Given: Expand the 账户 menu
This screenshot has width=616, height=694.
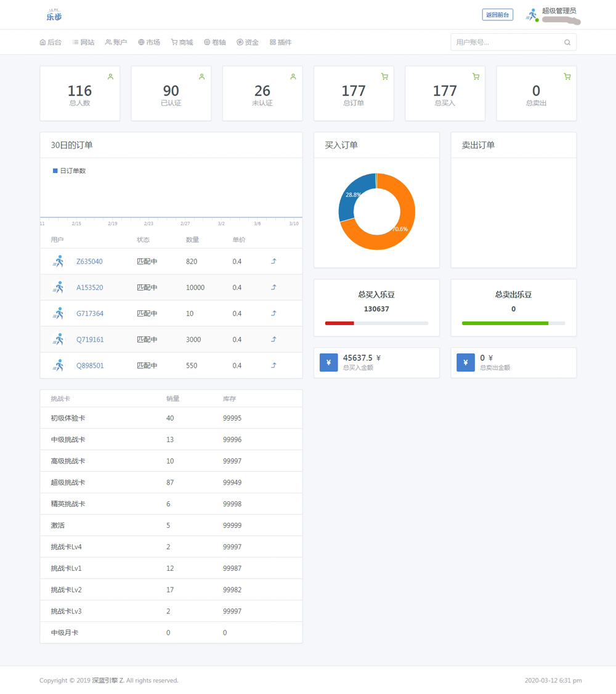Looking at the screenshot, I should tap(116, 42).
